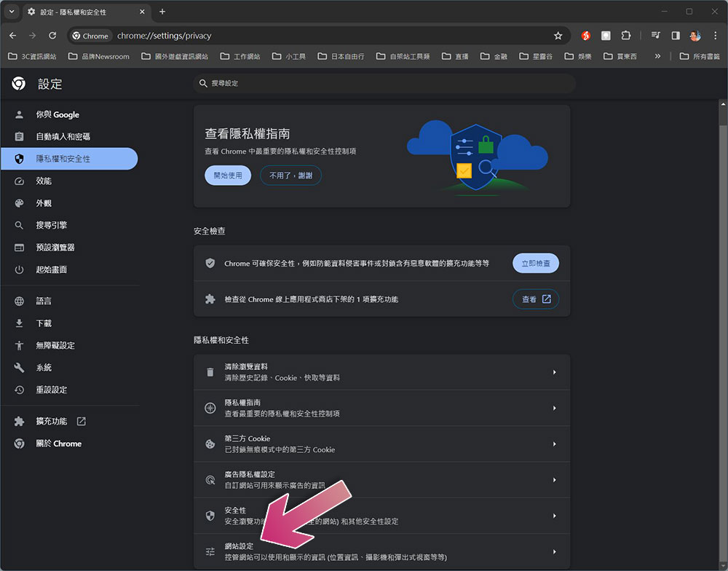Image resolution: width=728 pixels, height=571 pixels.
Task: Open the media control icon in toolbar
Action: [656, 36]
